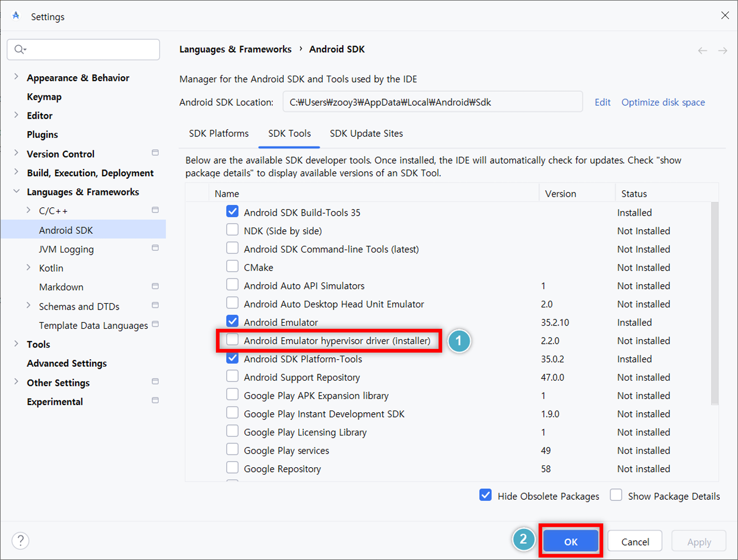Click the search magnifier icon
The image size is (738, 560).
(20, 49)
